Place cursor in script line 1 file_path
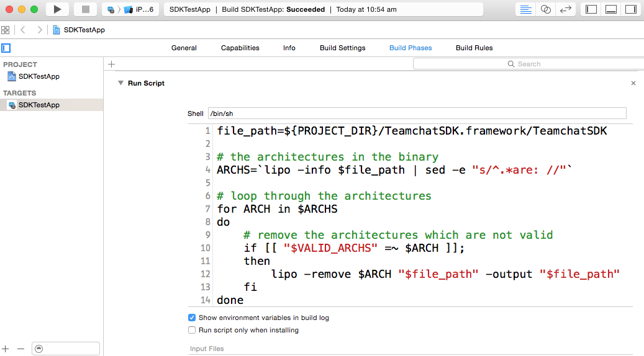 (412, 131)
